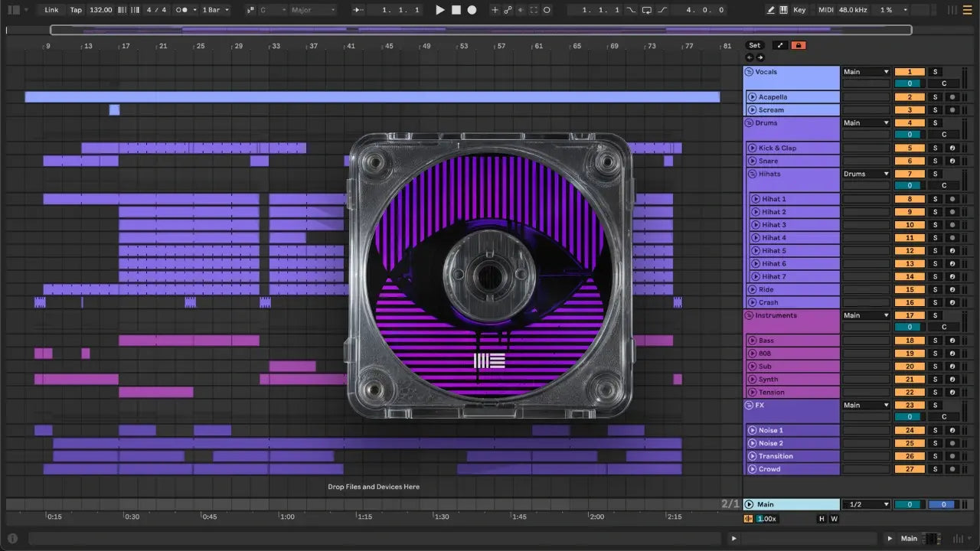Open the Key mapping mode

coord(799,10)
